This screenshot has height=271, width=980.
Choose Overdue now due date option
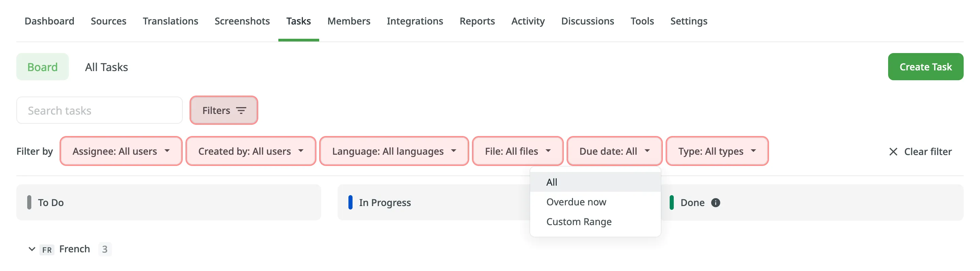coord(595,202)
